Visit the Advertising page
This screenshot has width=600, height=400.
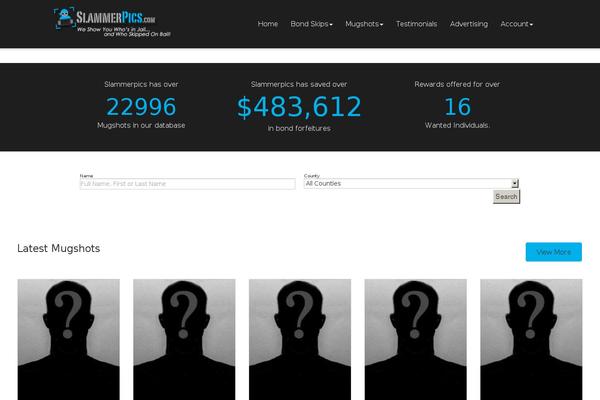click(x=469, y=24)
